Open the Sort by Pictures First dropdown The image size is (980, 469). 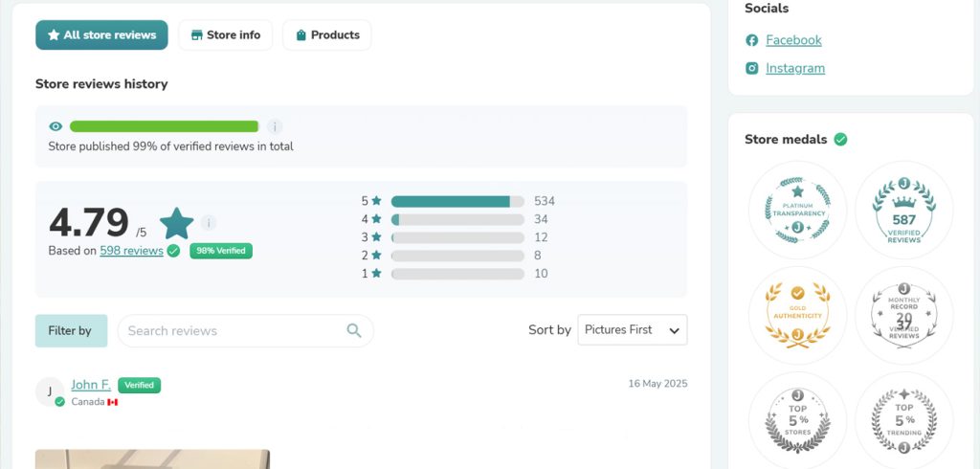632,329
